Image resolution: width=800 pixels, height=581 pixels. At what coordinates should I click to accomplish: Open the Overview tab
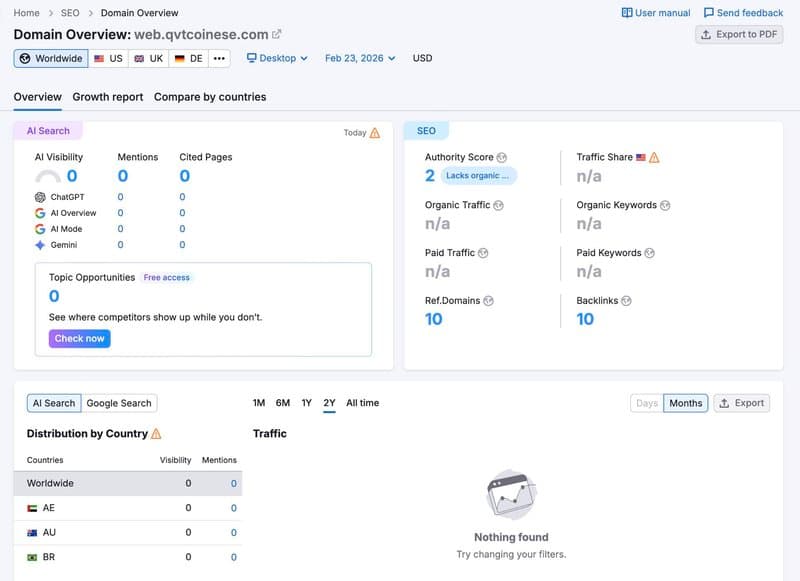[38, 97]
